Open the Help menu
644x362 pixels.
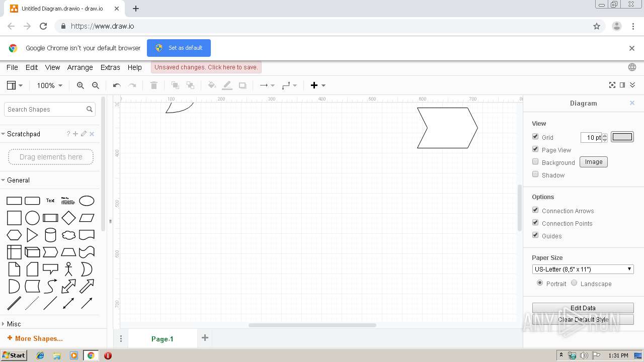point(134,67)
